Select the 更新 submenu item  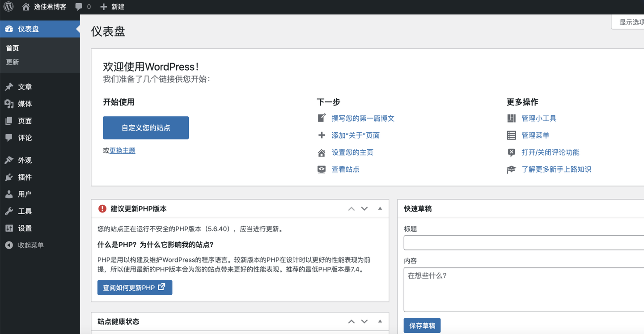tap(13, 62)
